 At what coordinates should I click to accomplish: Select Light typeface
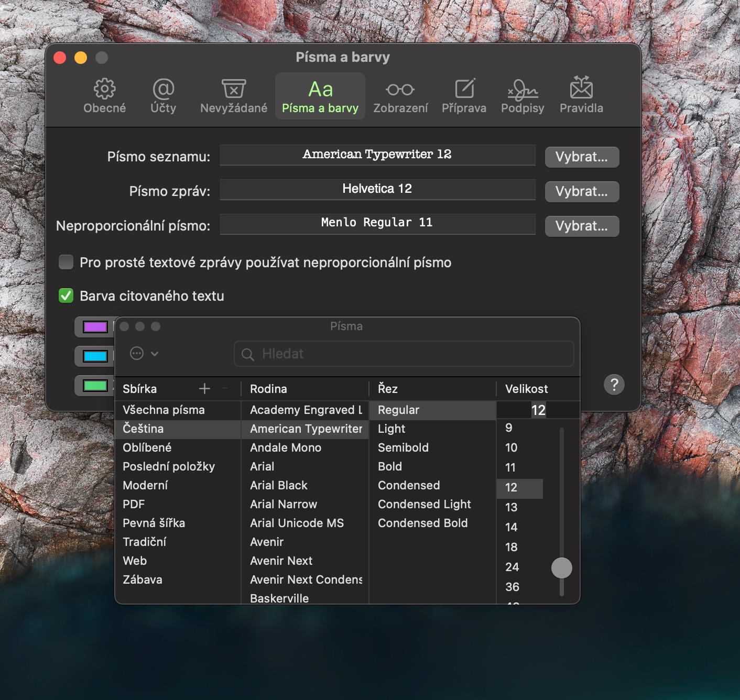tap(432, 429)
